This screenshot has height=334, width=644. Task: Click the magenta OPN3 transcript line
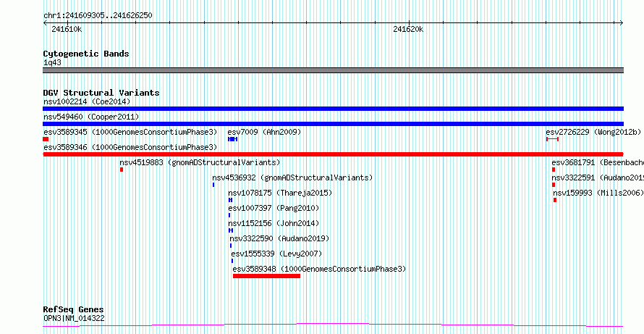coord(333,325)
